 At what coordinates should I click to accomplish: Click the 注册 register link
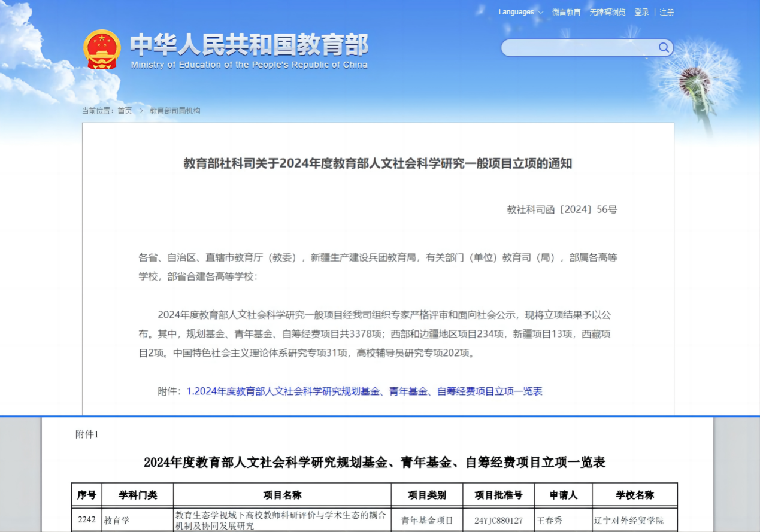667,12
